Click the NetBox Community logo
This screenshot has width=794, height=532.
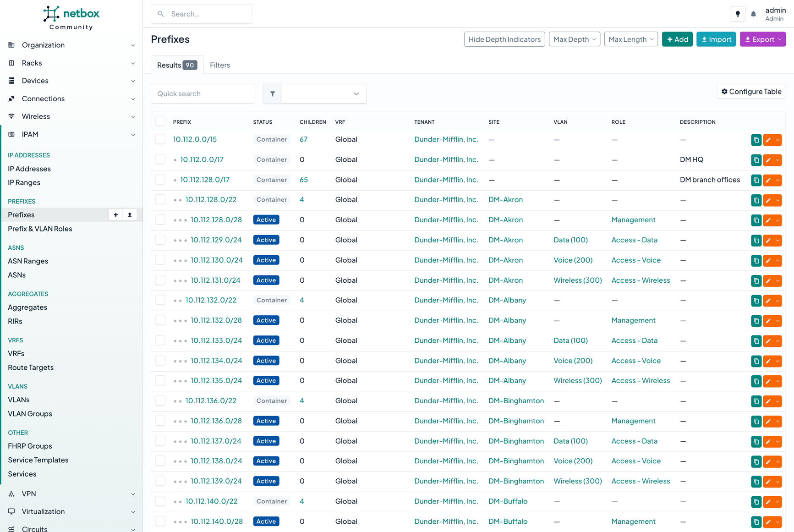(x=71, y=18)
